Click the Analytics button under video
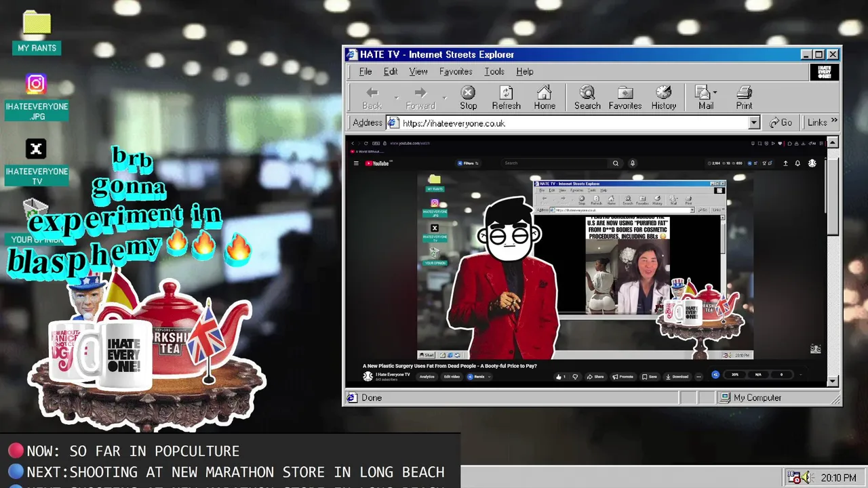The height and width of the screenshot is (488, 868). click(427, 377)
